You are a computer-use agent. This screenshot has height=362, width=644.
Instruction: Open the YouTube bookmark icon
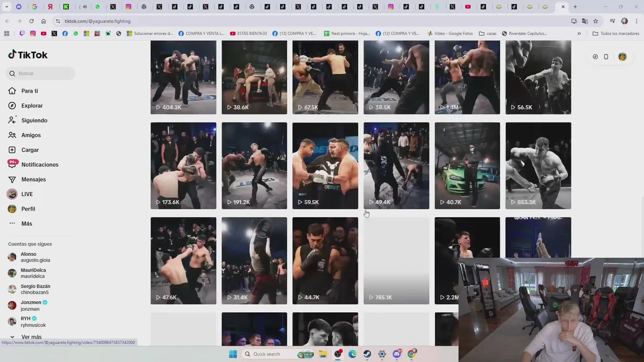point(44,34)
